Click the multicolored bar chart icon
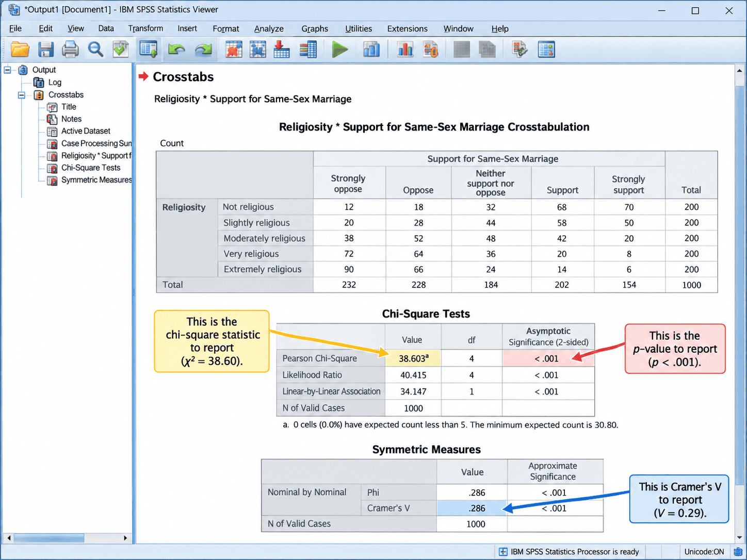 (x=405, y=50)
